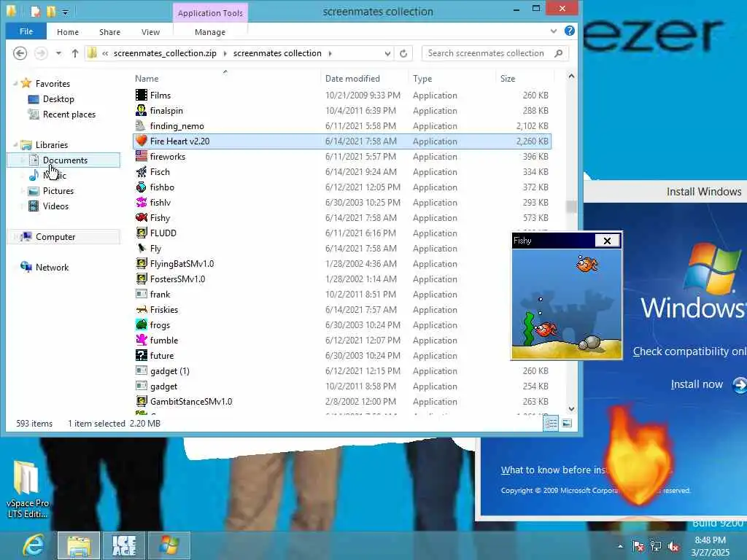747x560 pixels.
Task: Select the GambitStanceSMv1.0 icon
Action: point(141,402)
